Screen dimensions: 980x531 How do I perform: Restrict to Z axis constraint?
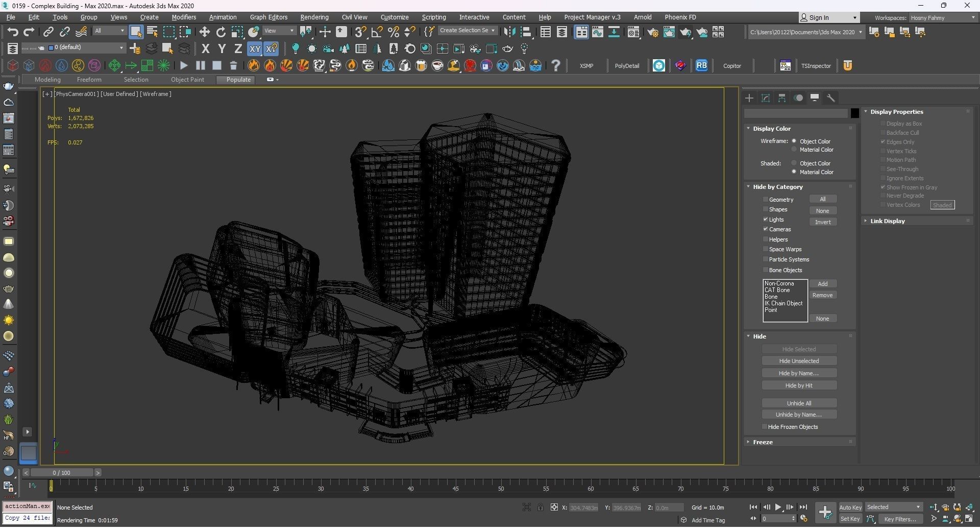click(x=238, y=49)
